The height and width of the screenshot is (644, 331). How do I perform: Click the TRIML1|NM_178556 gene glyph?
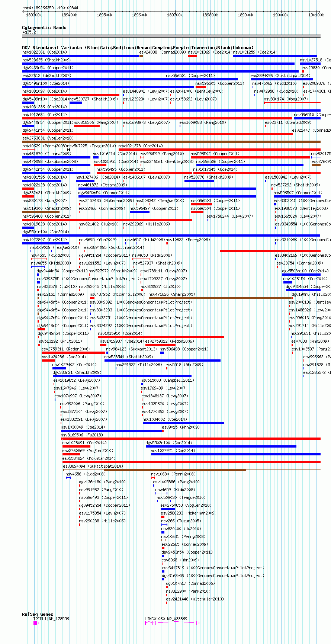coord(36,623)
